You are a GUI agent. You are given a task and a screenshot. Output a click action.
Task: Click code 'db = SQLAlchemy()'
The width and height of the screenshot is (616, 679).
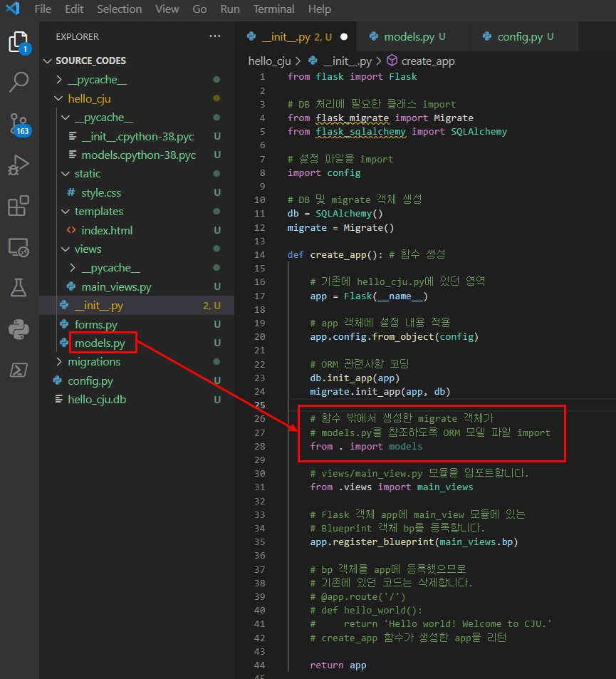(x=335, y=214)
